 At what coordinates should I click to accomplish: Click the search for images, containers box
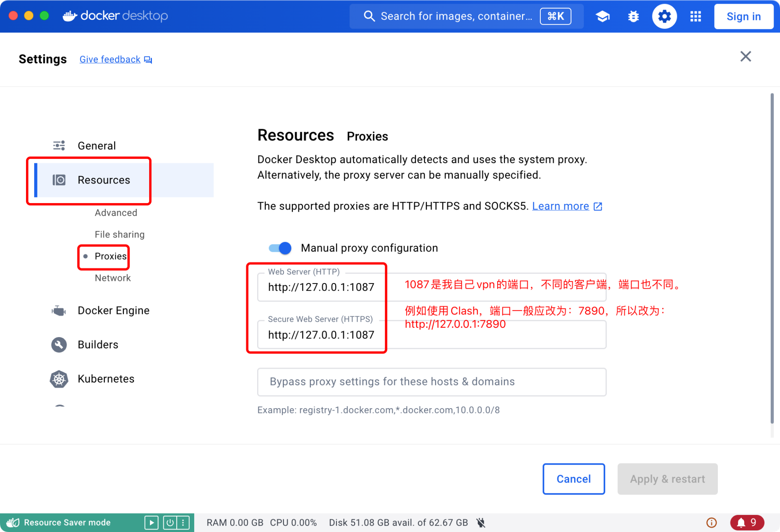[466, 16]
